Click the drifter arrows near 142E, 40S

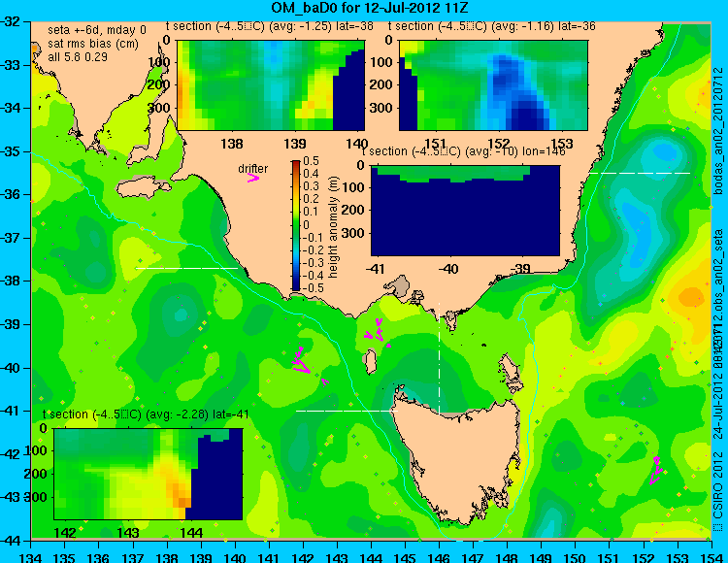click(301, 361)
